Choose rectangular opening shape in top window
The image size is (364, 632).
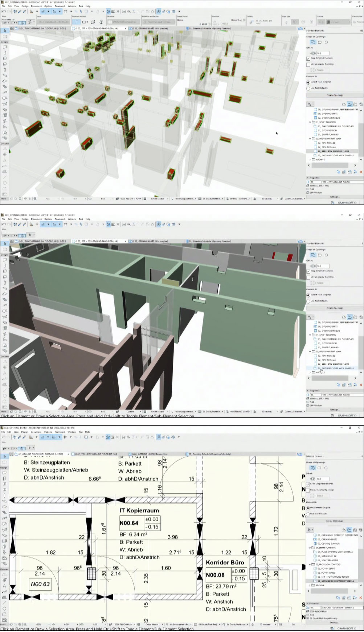(x=320, y=42)
